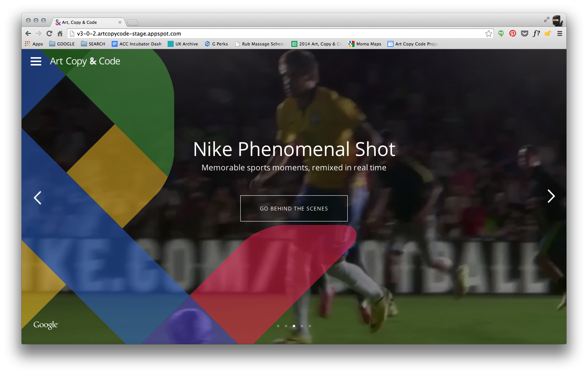
Task: Open a new tab with the blank tab button
Action: point(132,22)
